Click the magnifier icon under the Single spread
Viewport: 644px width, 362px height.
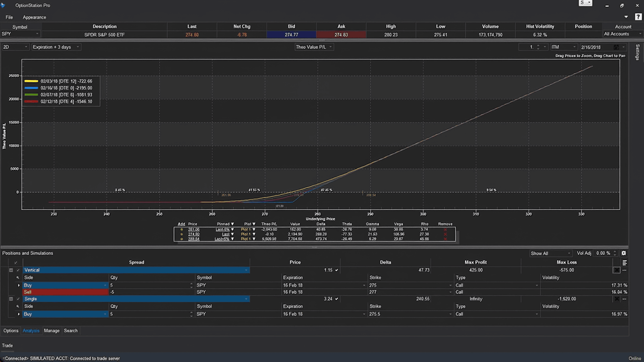[x=18, y=306]
